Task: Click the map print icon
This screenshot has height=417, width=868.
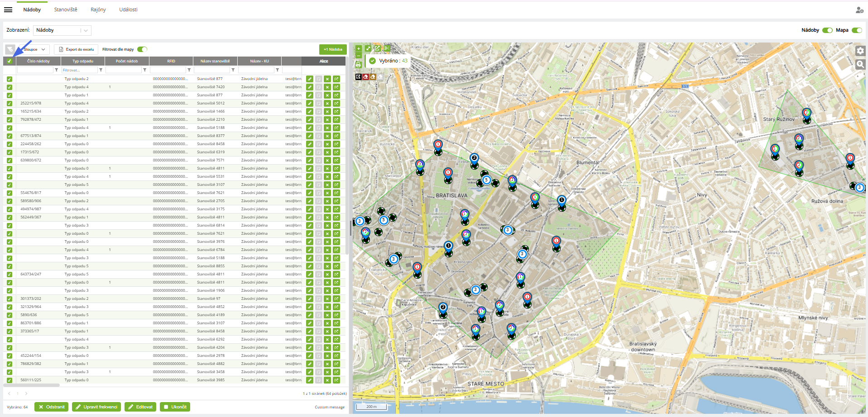Action: tap(358, 65)
